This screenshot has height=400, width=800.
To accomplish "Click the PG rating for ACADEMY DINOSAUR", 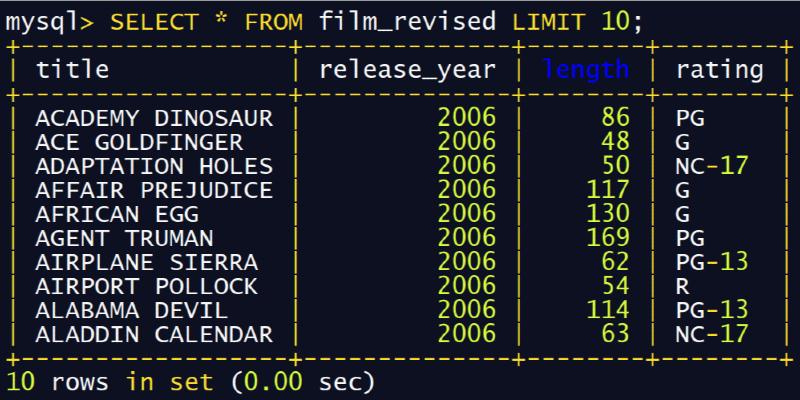I will point(690,118).
